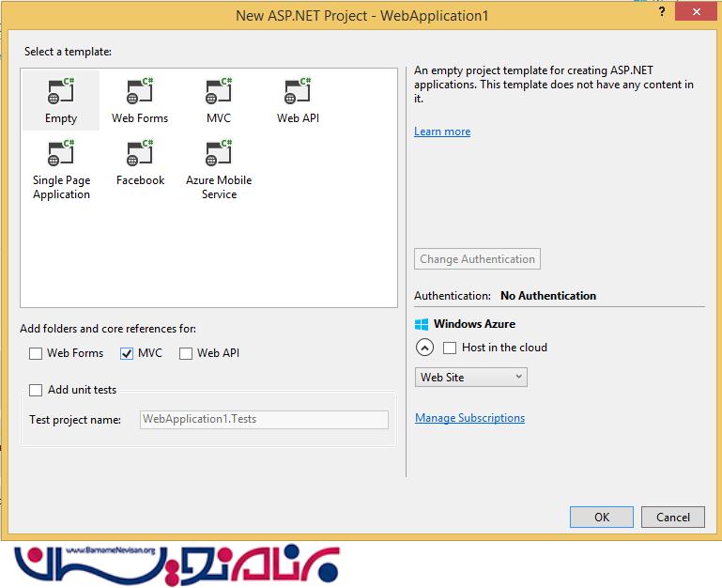
Task: Open the Learn more link
Action: click(442, 132)
